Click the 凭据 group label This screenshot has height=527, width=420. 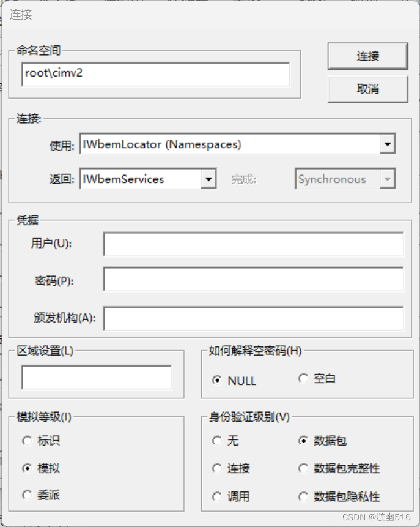click(x=28, y=220)
